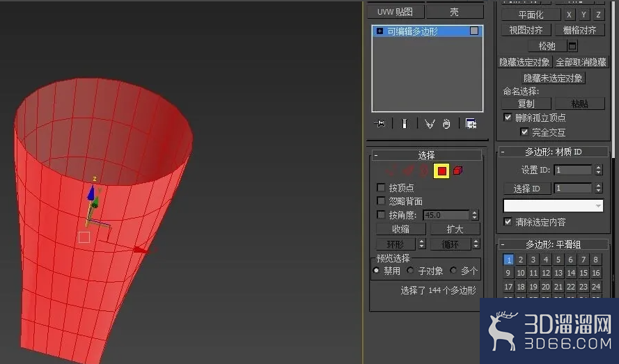Viewport: 619px width, 364px height.
Task: Uncheck the 删除孤立顶点 checkbox
Action: click(x=508, y=117)
